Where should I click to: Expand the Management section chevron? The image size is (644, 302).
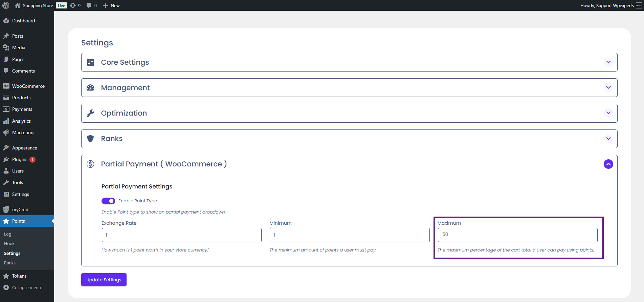pyautogui.click(x=608, y=87)
